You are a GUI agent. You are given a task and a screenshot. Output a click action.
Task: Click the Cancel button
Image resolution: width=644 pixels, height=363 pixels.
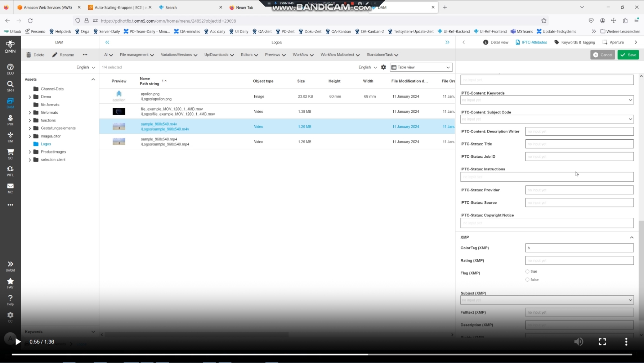click(x=602, y=55)
